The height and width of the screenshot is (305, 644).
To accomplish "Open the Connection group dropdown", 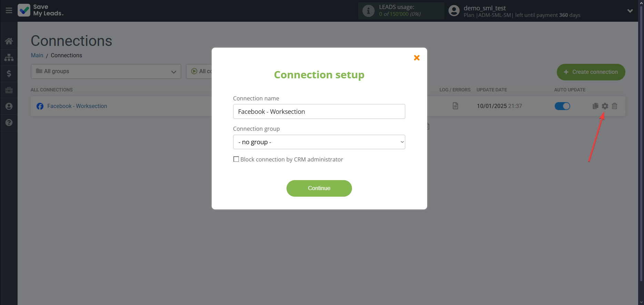I will click(319, 142).
